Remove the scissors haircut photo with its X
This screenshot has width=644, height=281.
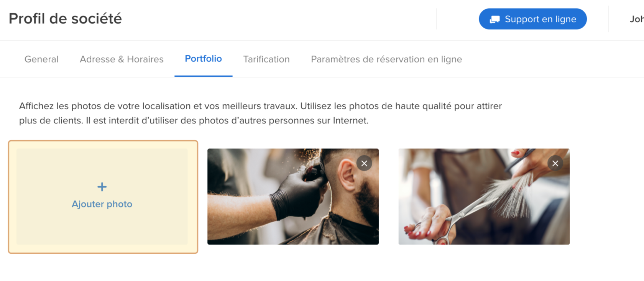tap(555, 163)
